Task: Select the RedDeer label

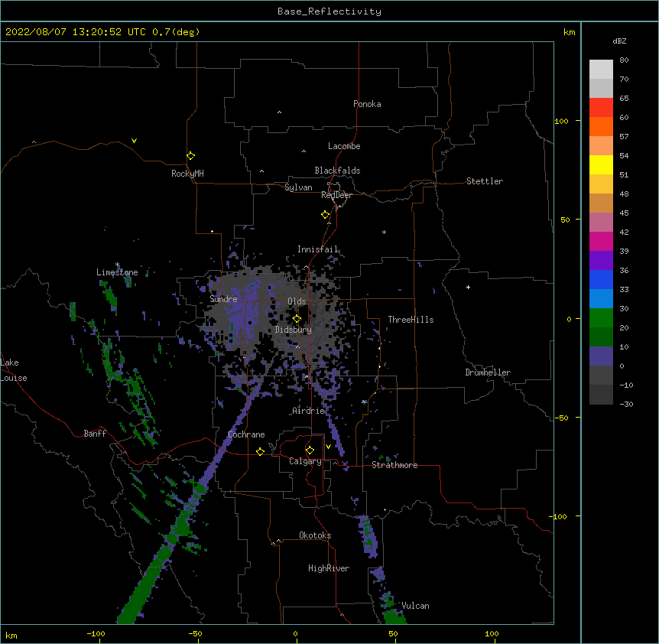Action: coord(336,195)
